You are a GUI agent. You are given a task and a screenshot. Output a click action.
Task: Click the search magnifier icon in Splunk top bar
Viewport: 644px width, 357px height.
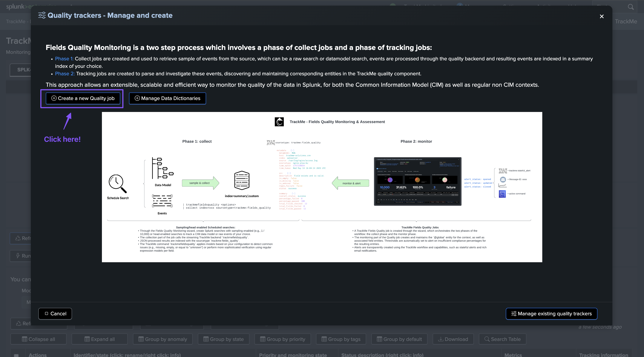tap(631, 7)
